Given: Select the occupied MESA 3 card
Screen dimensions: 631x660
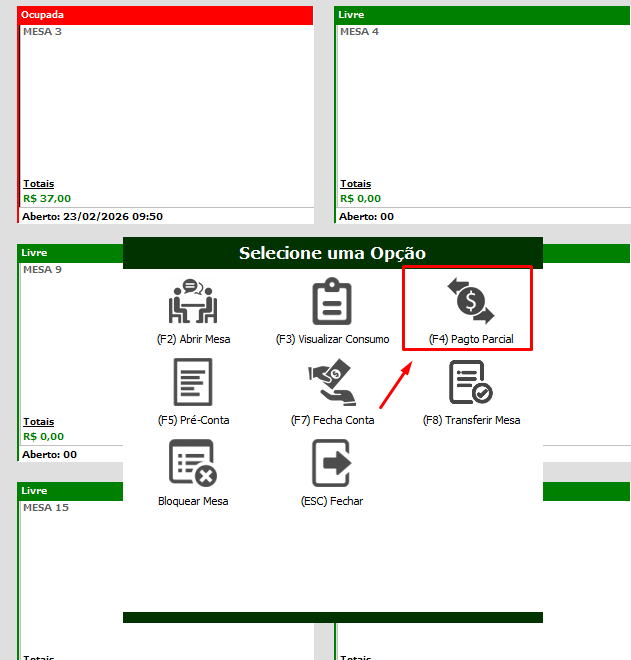Looking at the screenshot, I should coord(165,114).
